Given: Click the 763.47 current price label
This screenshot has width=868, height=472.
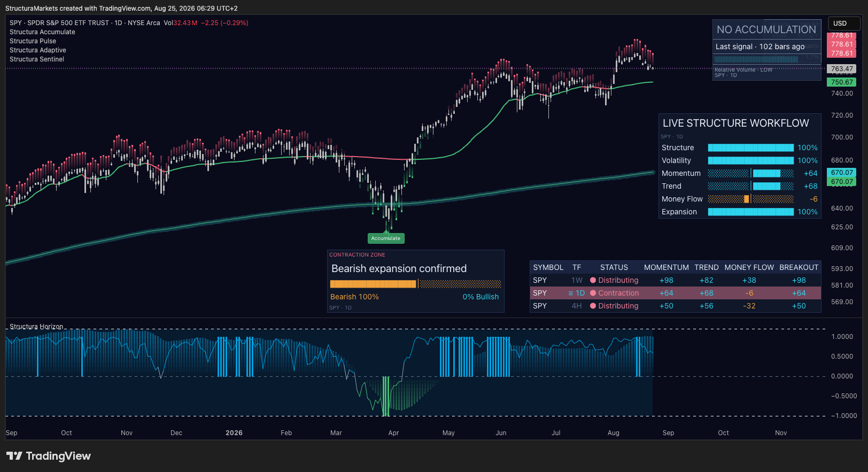Looking at the screenshot, I should [x=842, y=69].
